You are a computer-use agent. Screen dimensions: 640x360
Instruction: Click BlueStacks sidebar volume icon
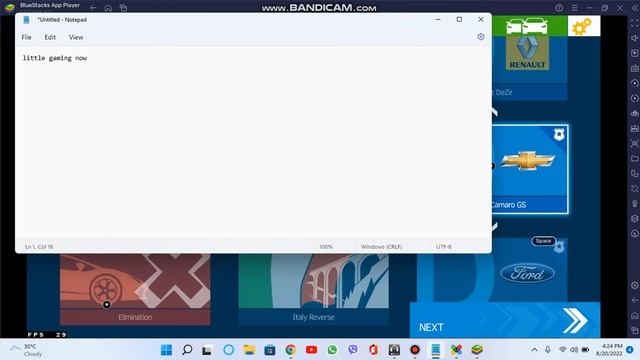click(x=635, y=38)
